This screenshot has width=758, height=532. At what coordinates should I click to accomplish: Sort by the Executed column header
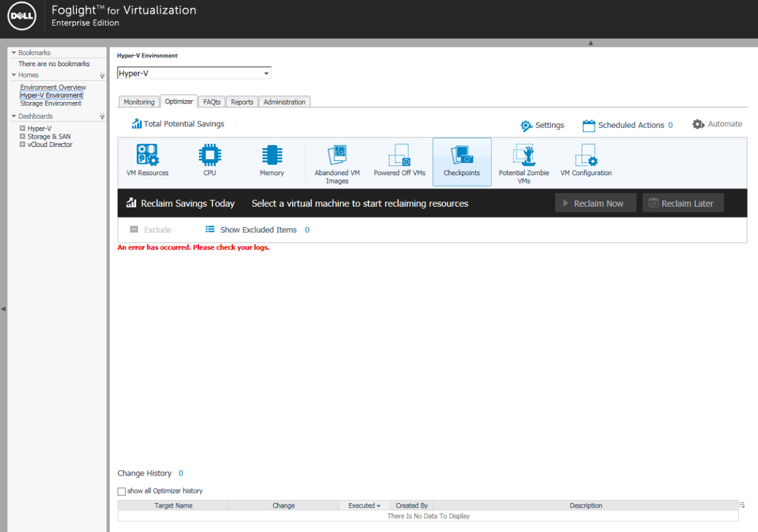364,506
